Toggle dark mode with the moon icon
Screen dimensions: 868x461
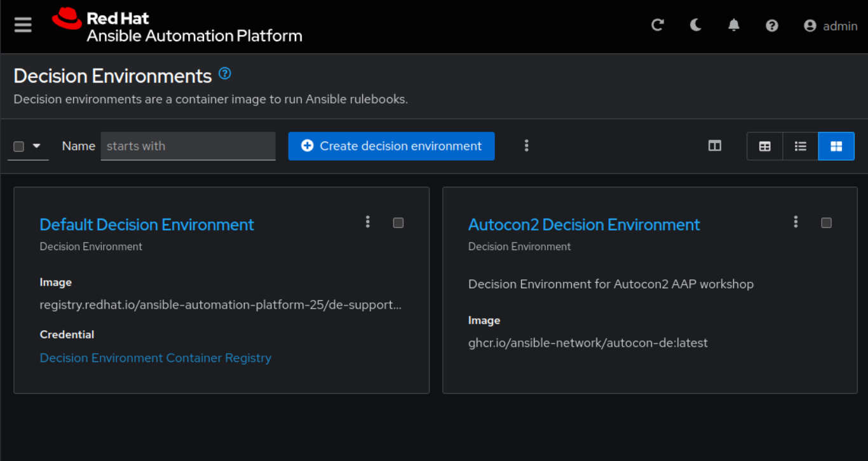tap(696, 25)
